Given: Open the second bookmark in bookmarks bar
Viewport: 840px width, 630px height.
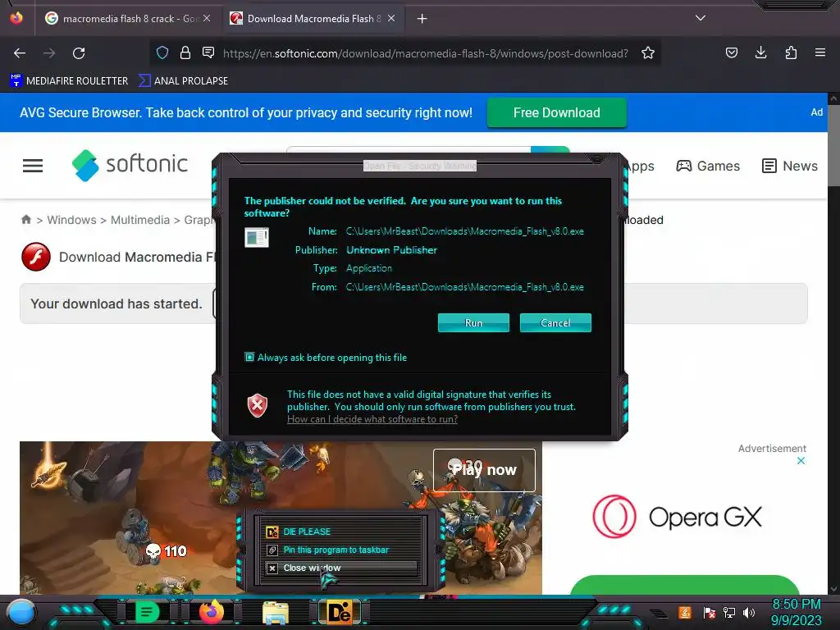Looking at the screenshot, I should pos(183,81).
